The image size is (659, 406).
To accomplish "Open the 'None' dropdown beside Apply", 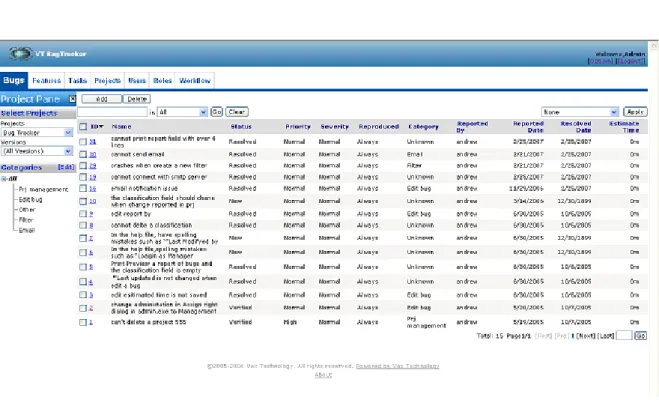I will click(580, 112).
